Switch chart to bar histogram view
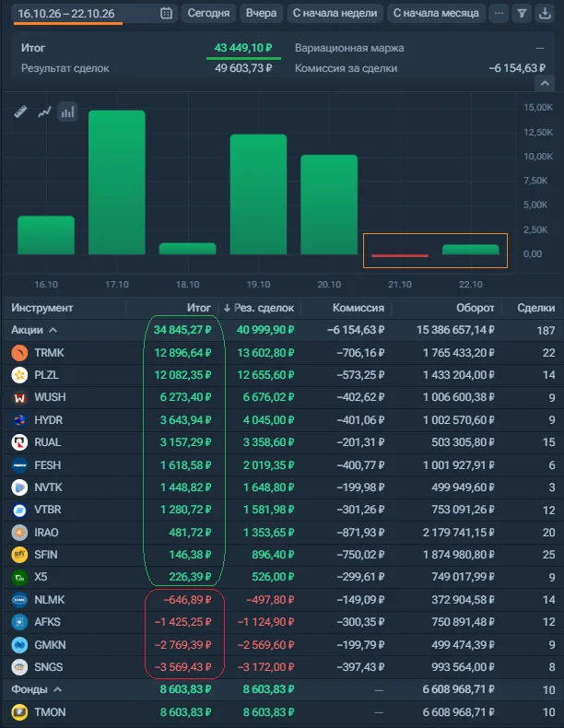Viewport: 564px width, 728px height. (68, 112)
